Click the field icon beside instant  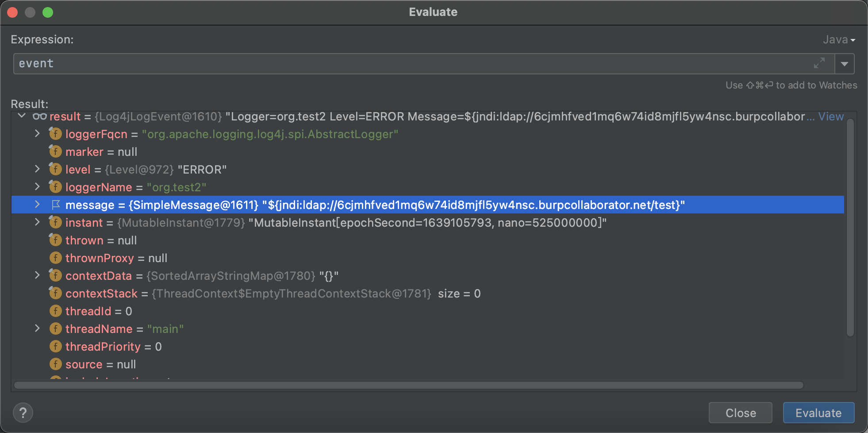(x=55, y=222)
